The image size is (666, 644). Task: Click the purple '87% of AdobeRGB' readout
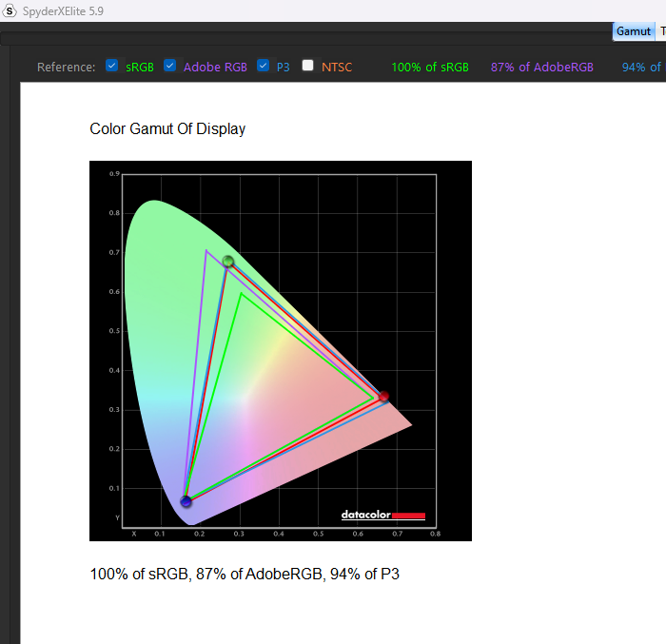point(542,68)
